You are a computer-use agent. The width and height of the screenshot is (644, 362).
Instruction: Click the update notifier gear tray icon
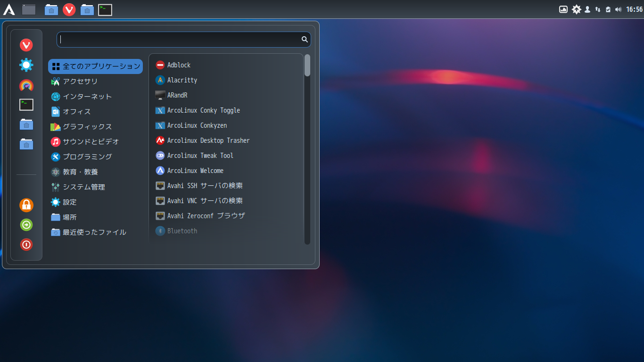click(576, 9)
